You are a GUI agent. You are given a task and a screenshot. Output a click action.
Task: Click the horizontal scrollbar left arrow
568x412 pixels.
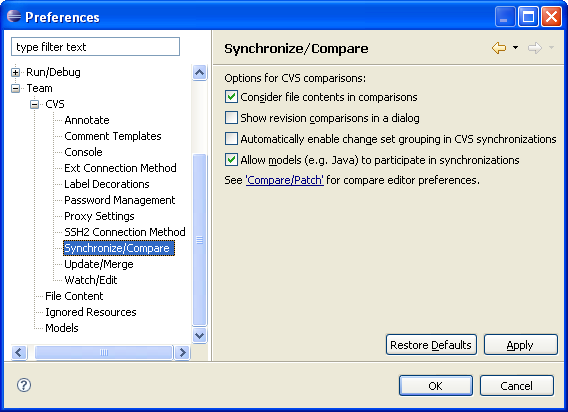[19, 352]
